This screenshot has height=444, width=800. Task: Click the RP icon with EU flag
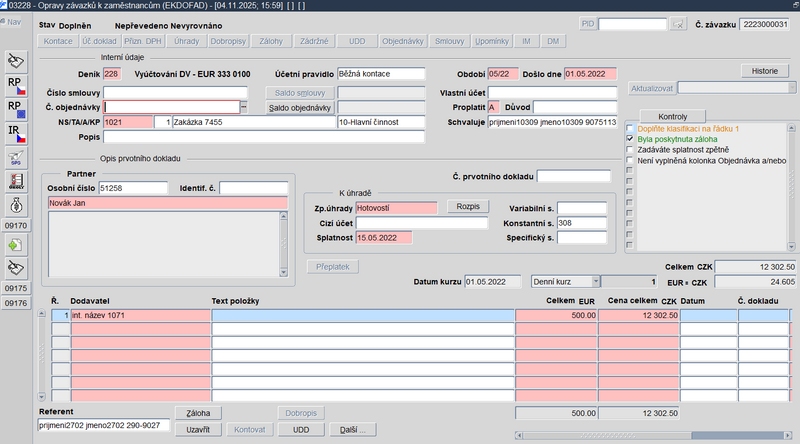(x=17, y=108)
